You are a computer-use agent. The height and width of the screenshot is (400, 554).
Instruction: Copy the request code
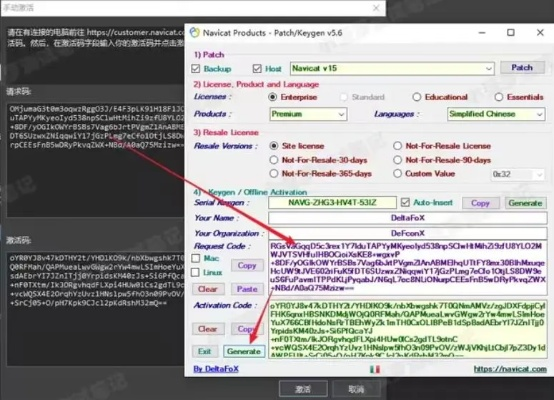pyautogui.click(x=247, y=265)
